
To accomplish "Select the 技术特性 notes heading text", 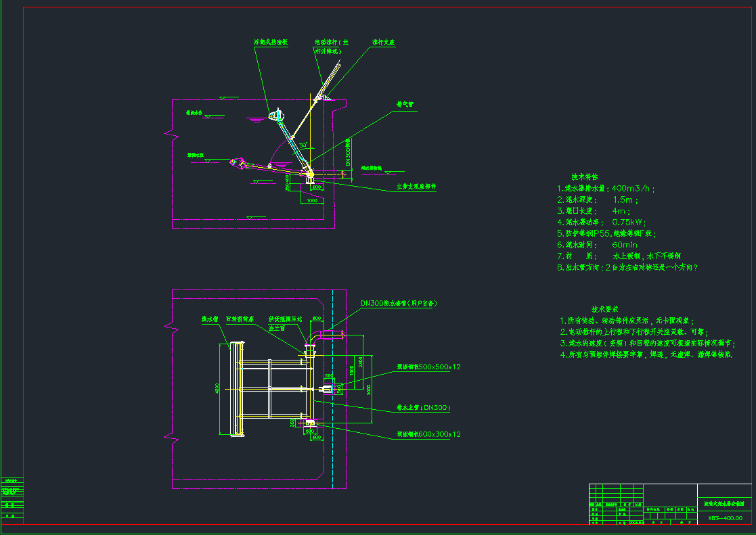I will [x=585, y=177].
